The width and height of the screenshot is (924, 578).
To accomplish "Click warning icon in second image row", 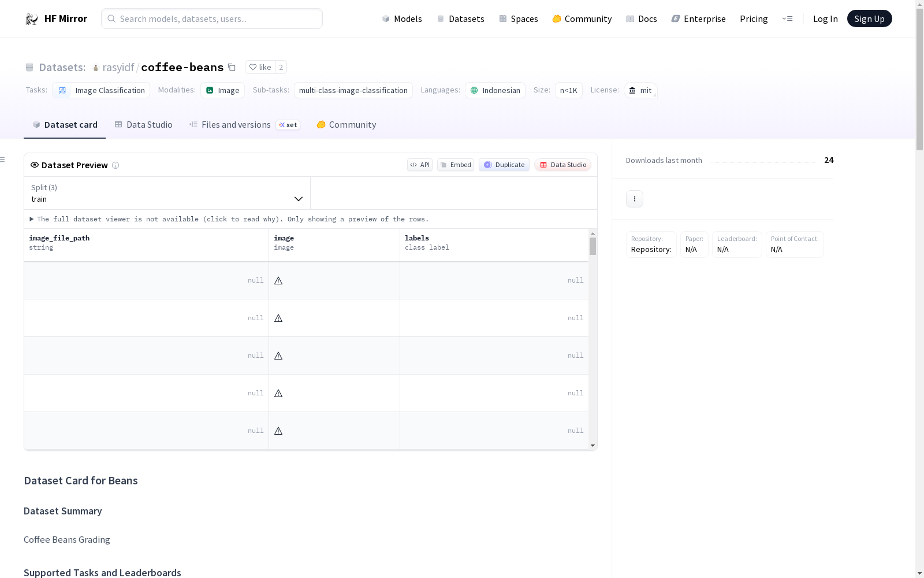I will pyautogui.click(x=278, y=318).
